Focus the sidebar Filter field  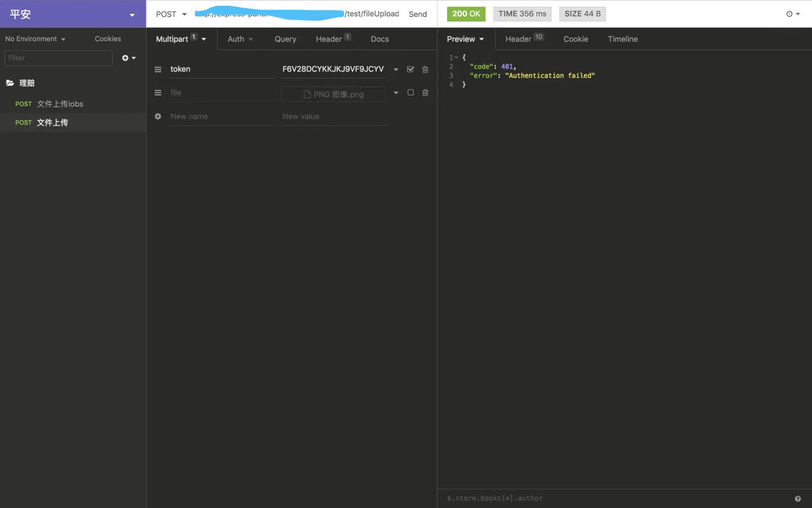tap(58, 58)
